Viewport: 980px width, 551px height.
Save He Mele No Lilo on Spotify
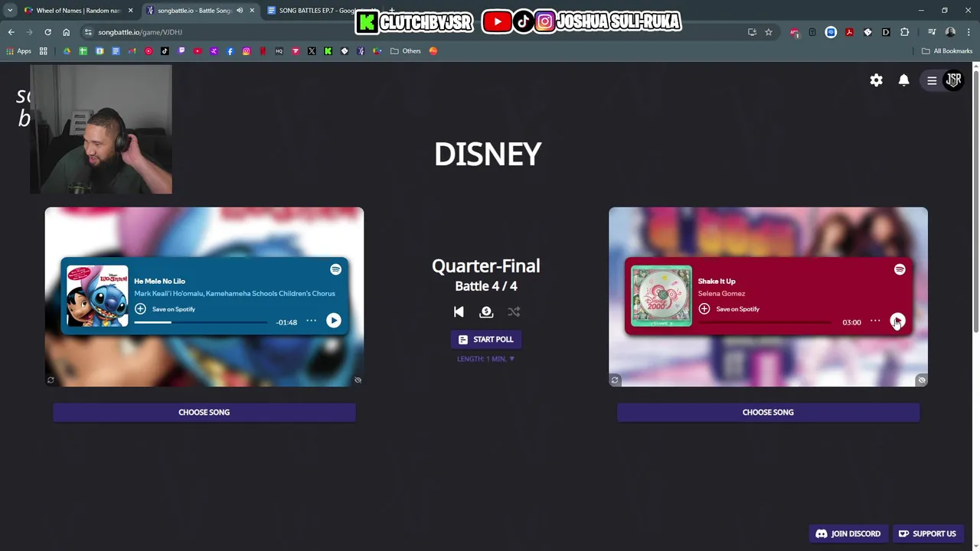click(165, 309)
